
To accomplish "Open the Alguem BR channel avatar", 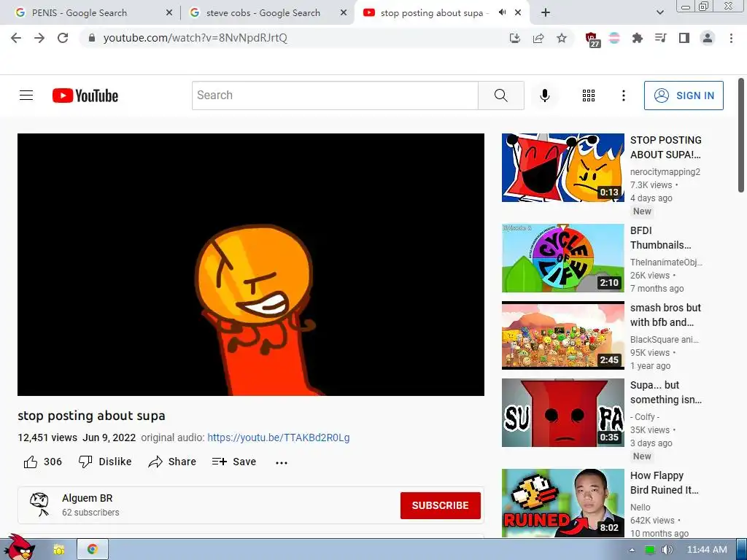I will click(x=40, y=504).
